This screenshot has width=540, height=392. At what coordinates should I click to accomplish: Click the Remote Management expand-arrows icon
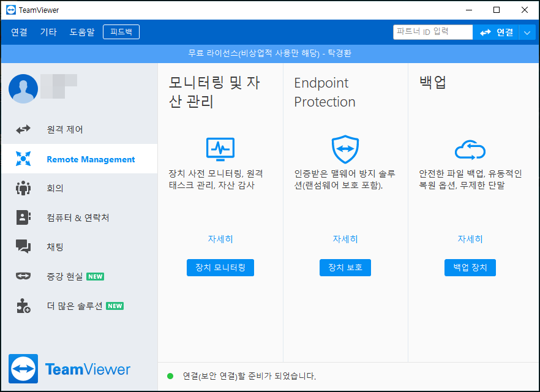coord(23,159)
